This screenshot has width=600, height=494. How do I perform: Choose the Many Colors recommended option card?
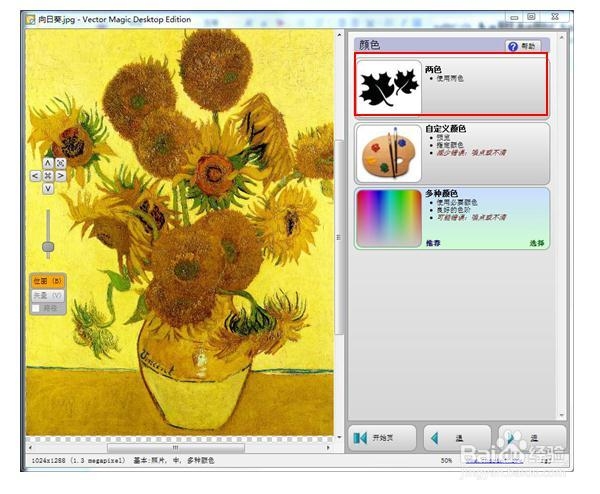[x=452, y=218]
